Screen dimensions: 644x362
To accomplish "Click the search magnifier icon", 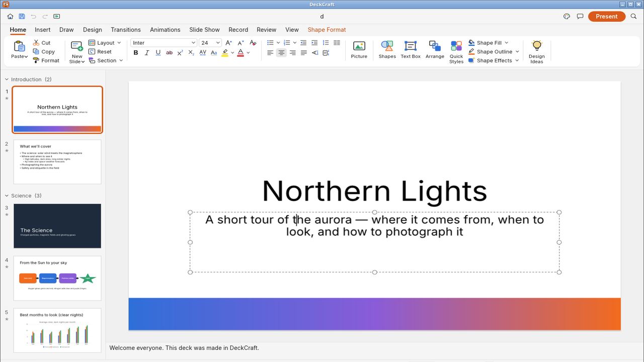I will 633,17.
